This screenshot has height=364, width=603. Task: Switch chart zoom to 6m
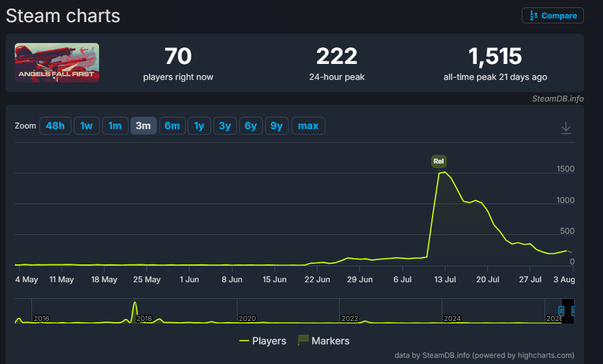(x=172, y=125)
